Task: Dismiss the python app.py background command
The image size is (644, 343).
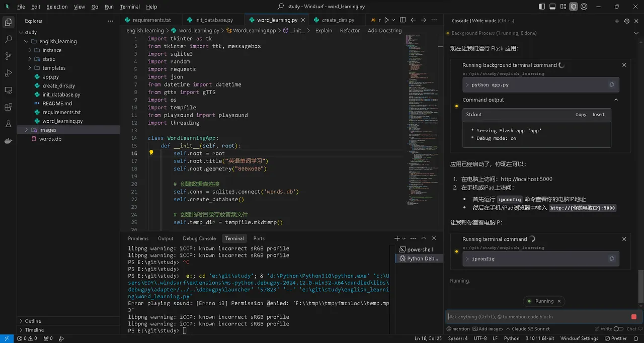Action: click(624, 65)
